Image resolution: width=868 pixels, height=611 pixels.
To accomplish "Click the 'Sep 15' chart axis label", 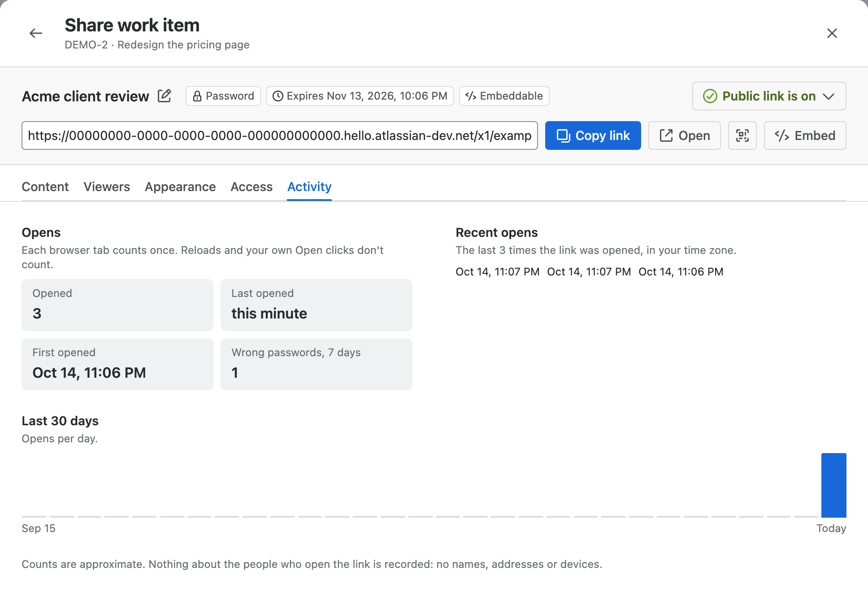I will click(39, 528).
